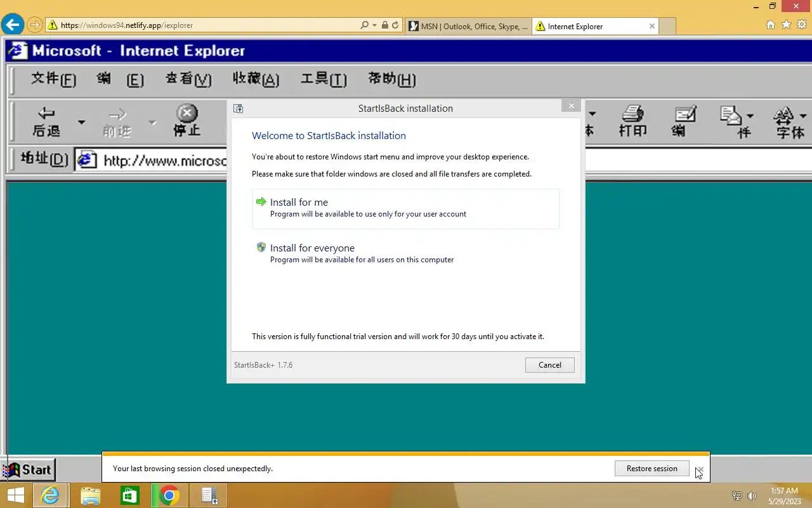The image size is (812, 508).
Task: Open the 编(E) edit menu
Action: click(x=120, y=79)
